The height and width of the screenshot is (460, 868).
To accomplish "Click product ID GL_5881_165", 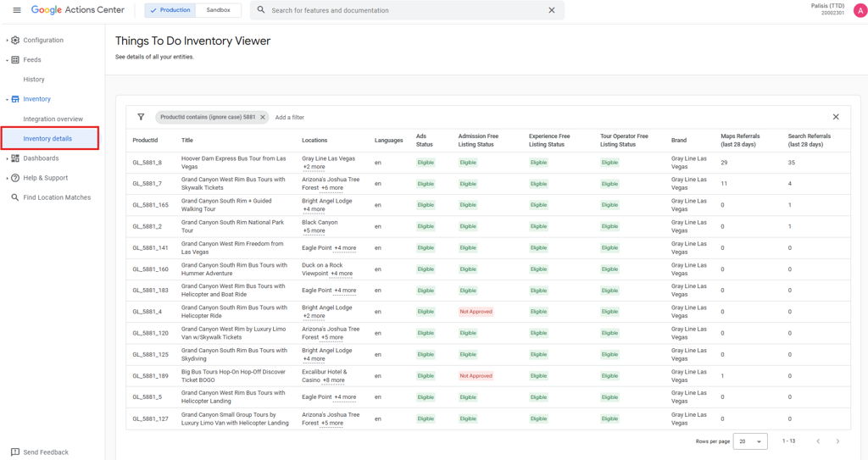I will 150,205.
